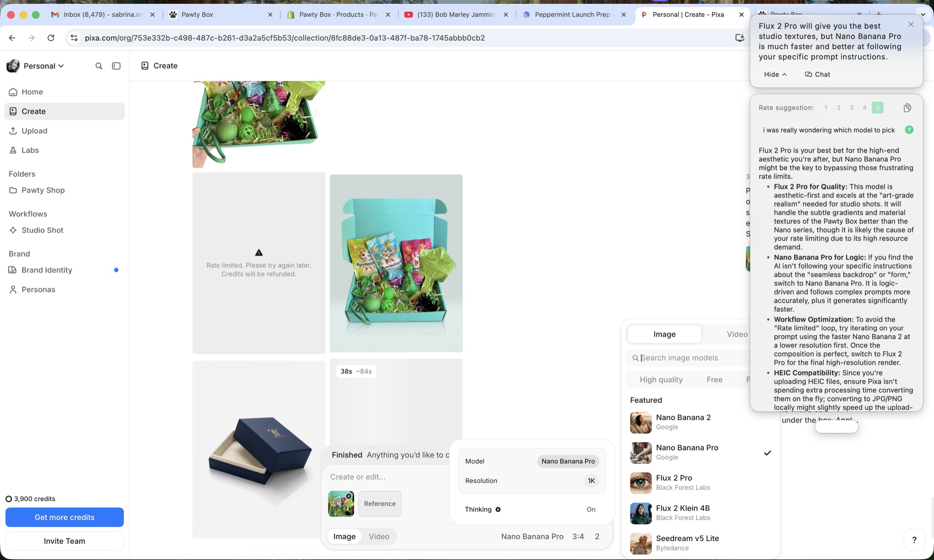Open the Resolution 1K dropdown
This screenshot has height=560, width=934.
coord(591,481)
